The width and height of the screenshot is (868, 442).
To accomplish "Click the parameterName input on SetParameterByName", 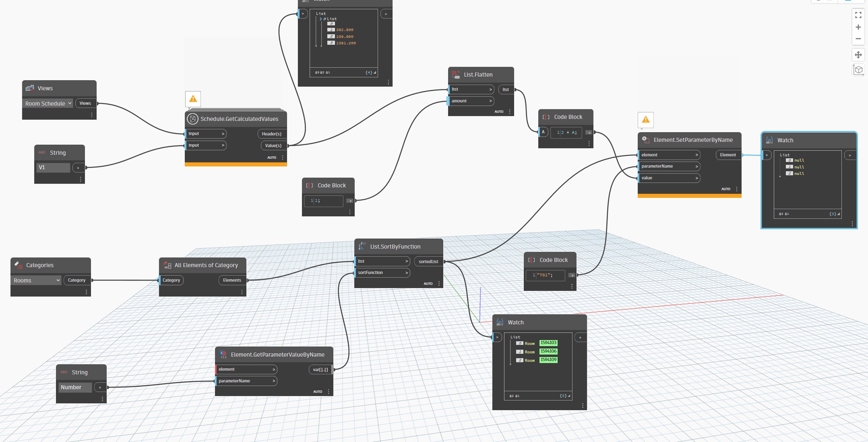I will coord(669,166).
